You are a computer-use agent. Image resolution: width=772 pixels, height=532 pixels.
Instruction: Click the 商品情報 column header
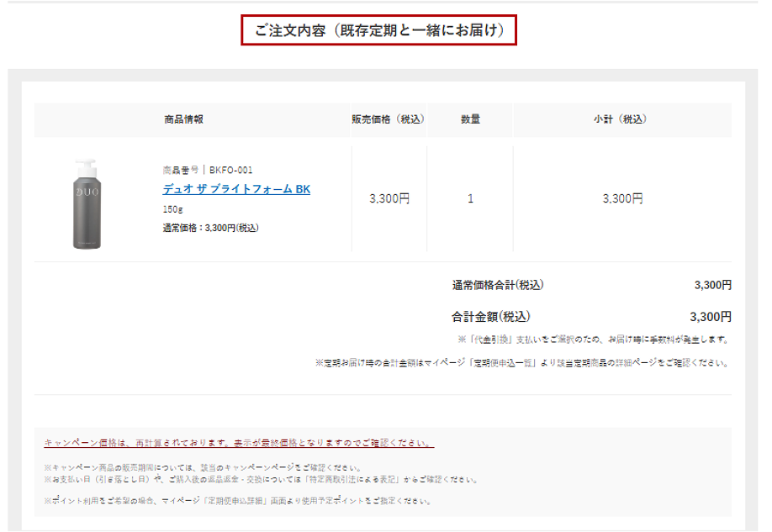[x=183, y=119]
